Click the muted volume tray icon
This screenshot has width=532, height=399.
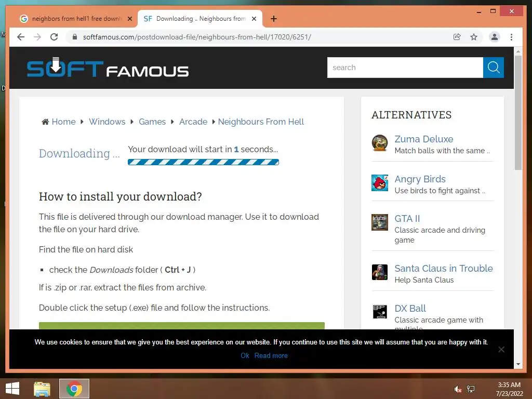(x=458, y=389)
